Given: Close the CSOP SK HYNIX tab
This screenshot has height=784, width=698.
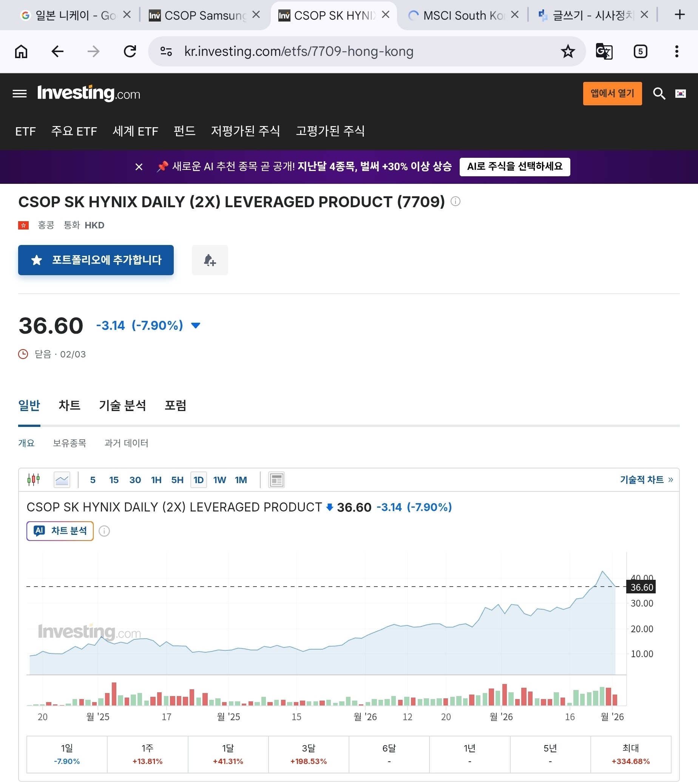Looking at the screenshot, I should [386, 15].
